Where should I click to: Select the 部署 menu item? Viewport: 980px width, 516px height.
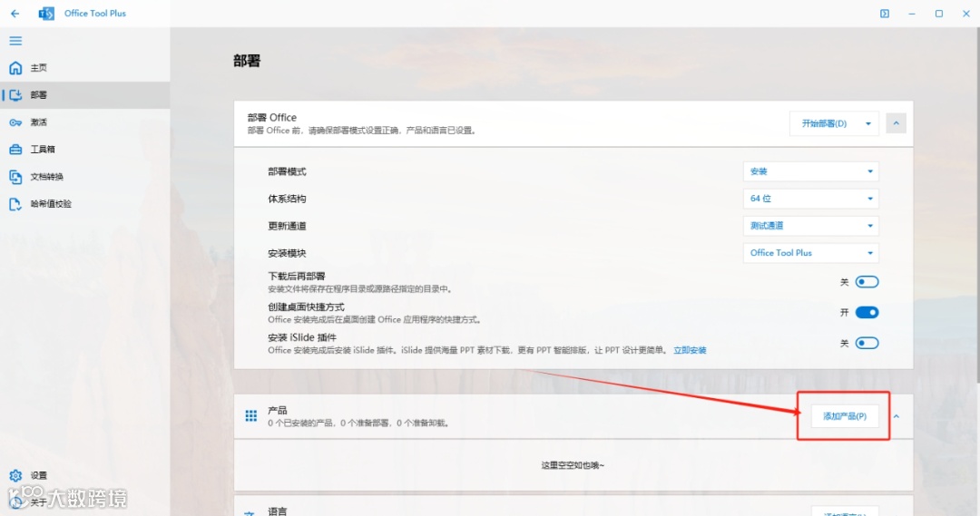pyautogui.click(x=84, y=95)
